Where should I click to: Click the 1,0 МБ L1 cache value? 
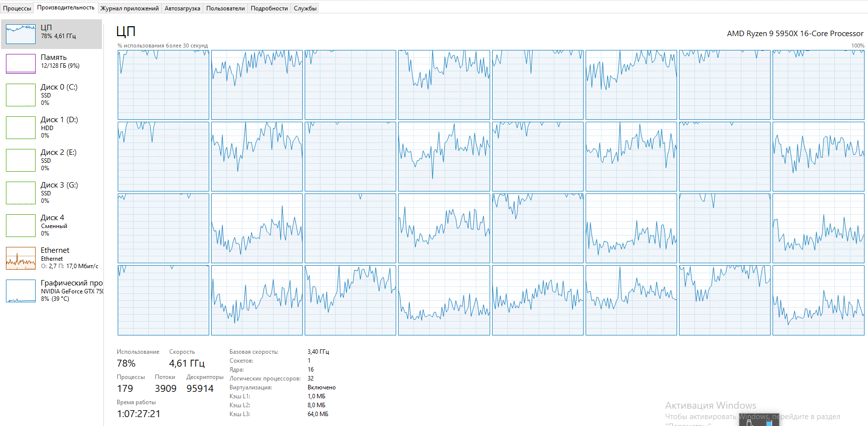tap(317, 396)
